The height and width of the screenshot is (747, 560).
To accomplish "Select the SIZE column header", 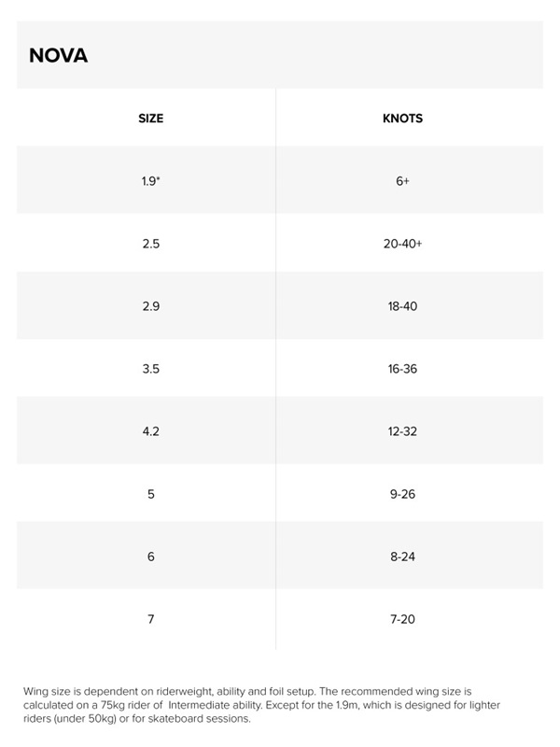I will (x=150, y=119).
